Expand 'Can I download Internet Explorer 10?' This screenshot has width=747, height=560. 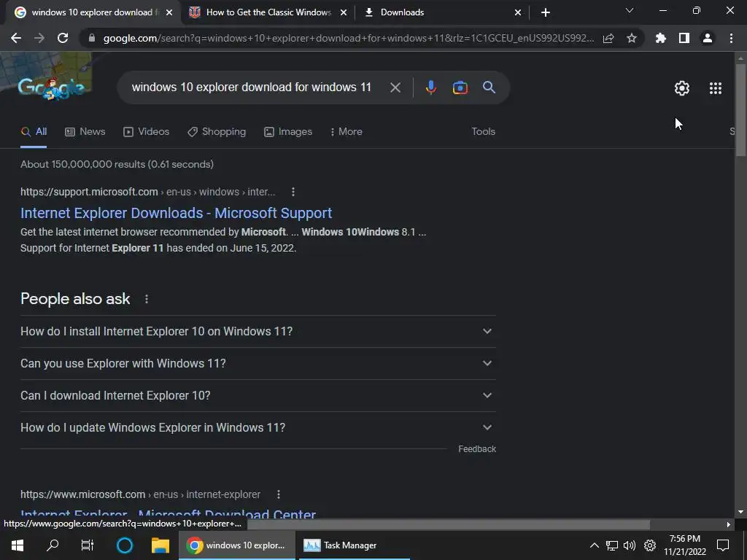tap(258, 396)
